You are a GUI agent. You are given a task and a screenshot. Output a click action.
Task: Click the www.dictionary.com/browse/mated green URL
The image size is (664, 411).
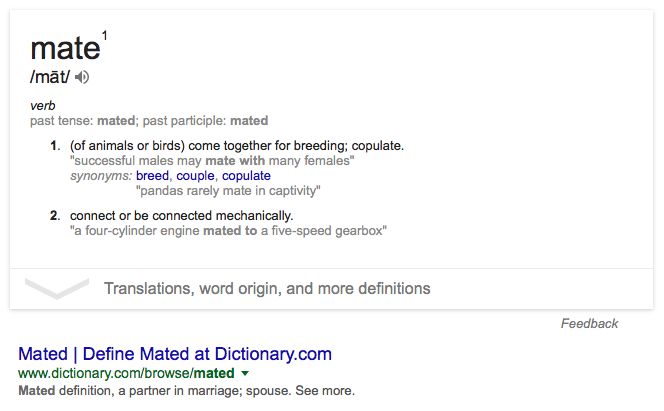coord(126,373)
